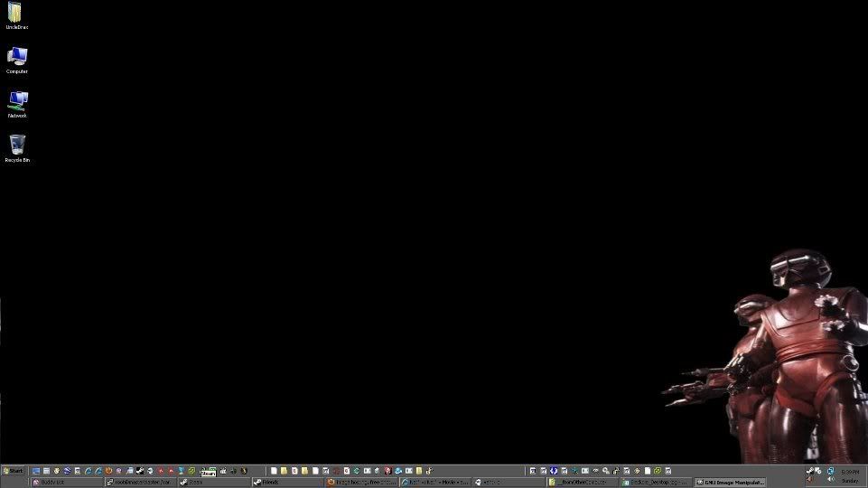Switch to the Buddy List taskbar window
The image size is (868, 488).
67,483
